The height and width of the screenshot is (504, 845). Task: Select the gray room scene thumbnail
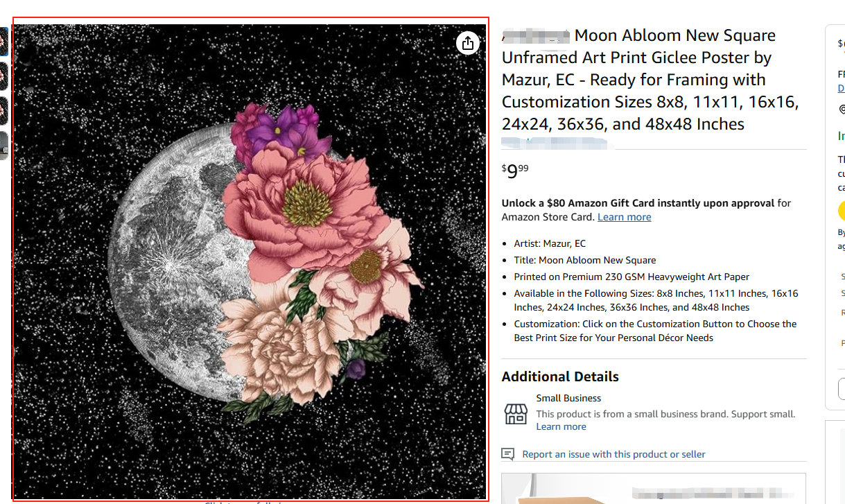3,145
